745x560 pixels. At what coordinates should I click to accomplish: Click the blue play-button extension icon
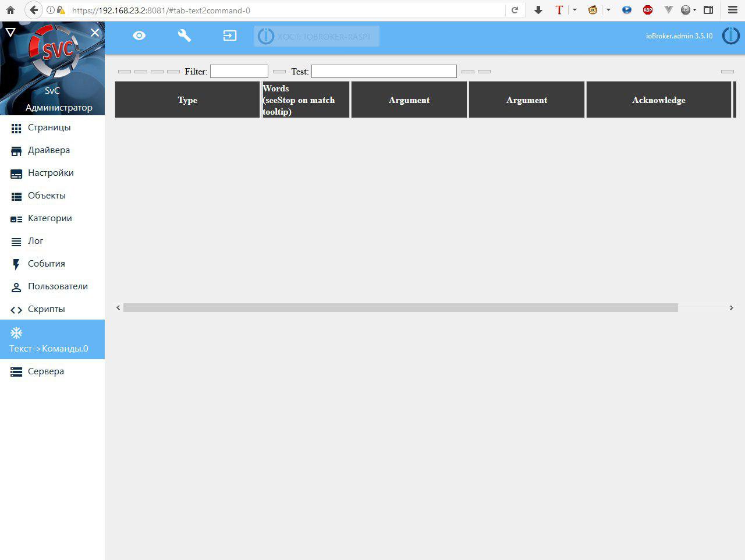coord(627,10)
